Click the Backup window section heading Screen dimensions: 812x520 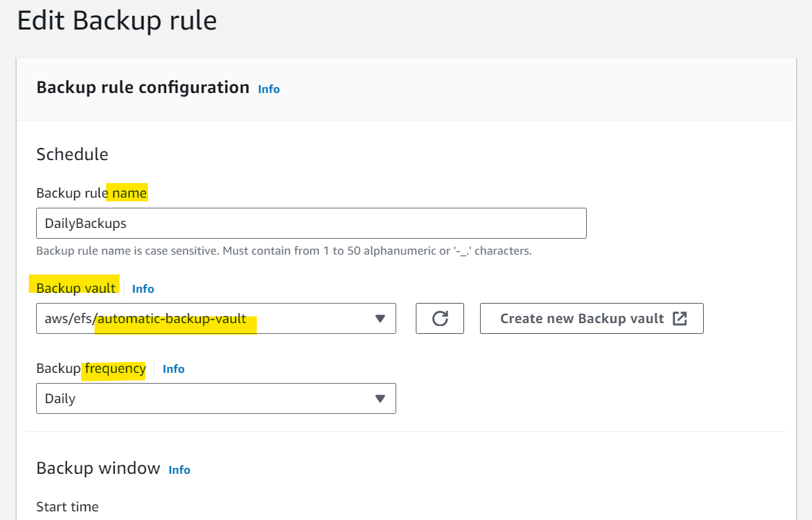(98, 468)
